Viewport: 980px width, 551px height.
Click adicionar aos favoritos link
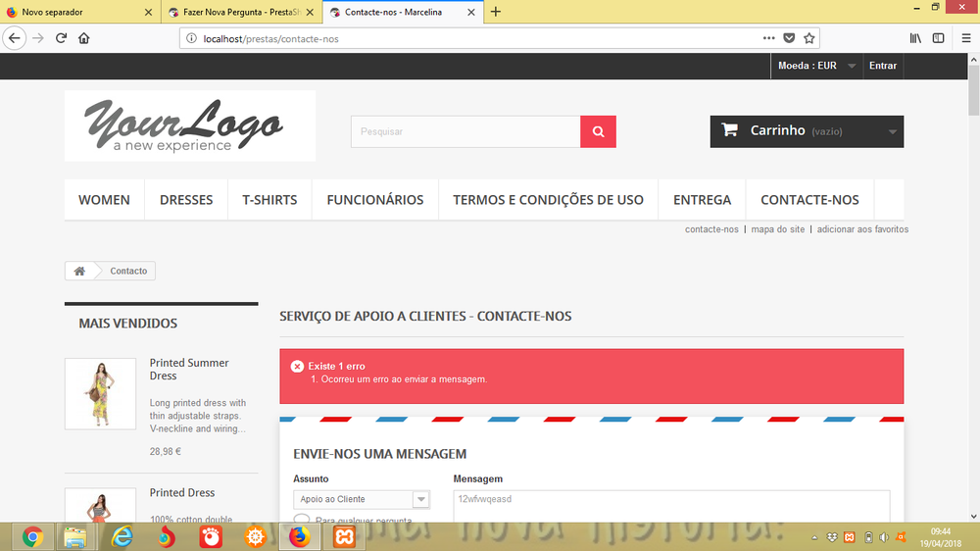coord(862,229)
